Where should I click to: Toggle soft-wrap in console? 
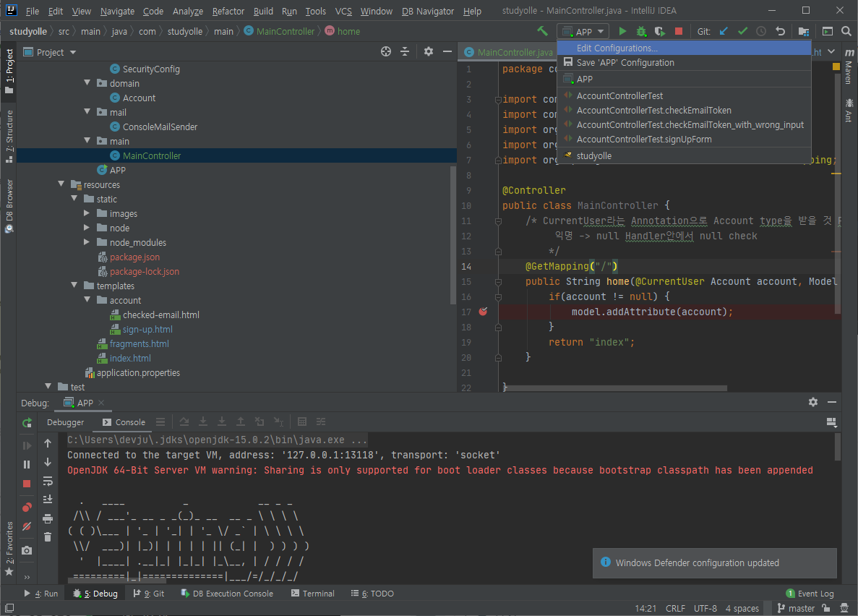[48, 482]
